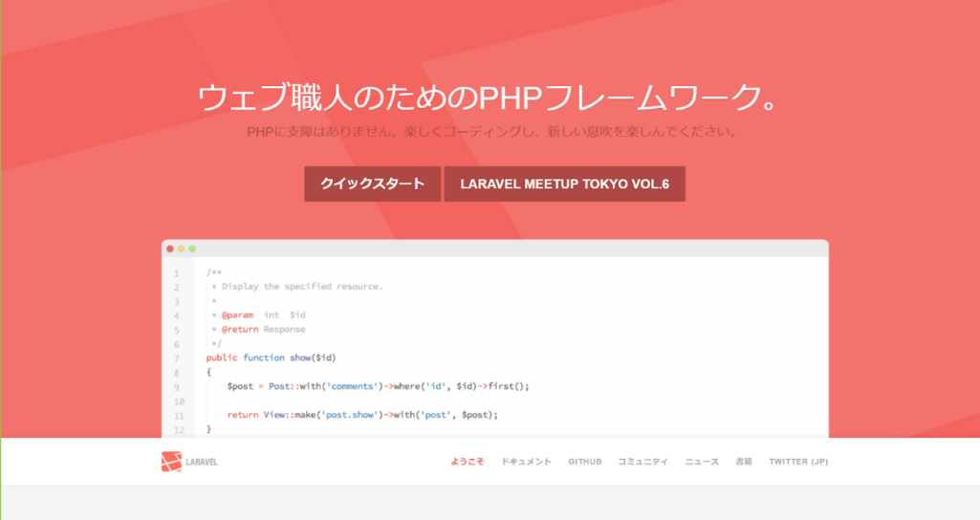
Task: Click the 'return View::make' code line
Action: click(362, 415)
